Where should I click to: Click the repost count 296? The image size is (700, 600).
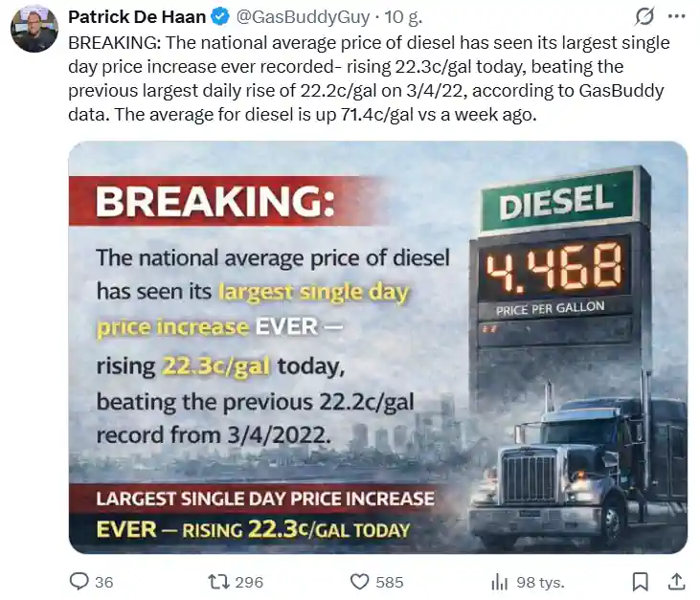click(249, 582)
